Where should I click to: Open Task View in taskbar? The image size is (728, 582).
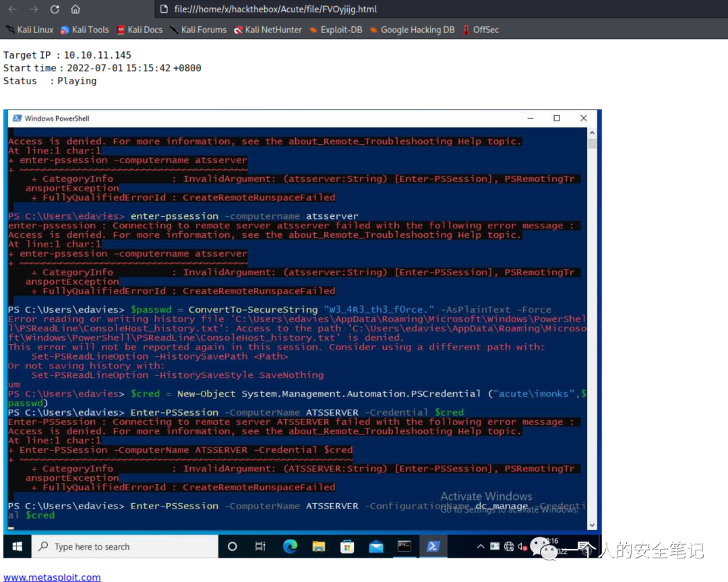pos(260,546)
